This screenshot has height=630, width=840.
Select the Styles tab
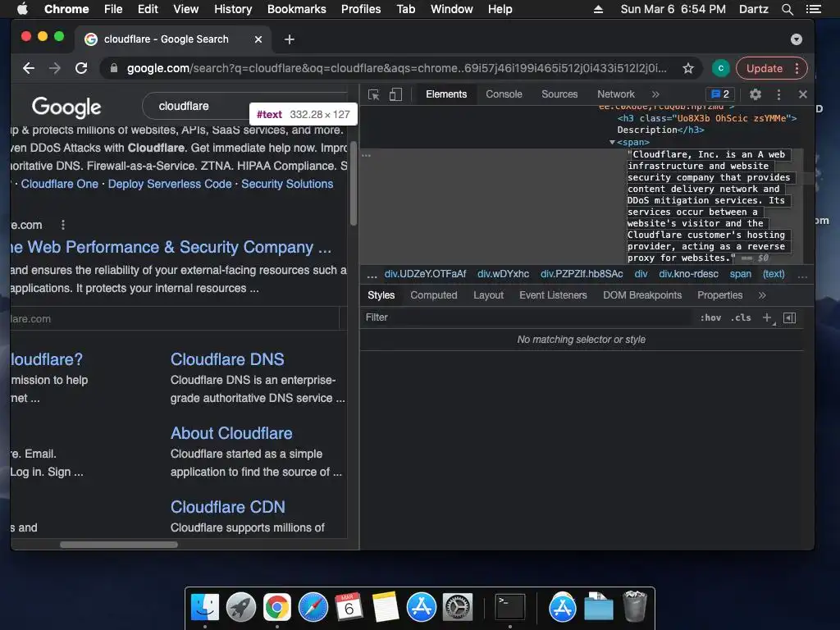pos(381,295)
